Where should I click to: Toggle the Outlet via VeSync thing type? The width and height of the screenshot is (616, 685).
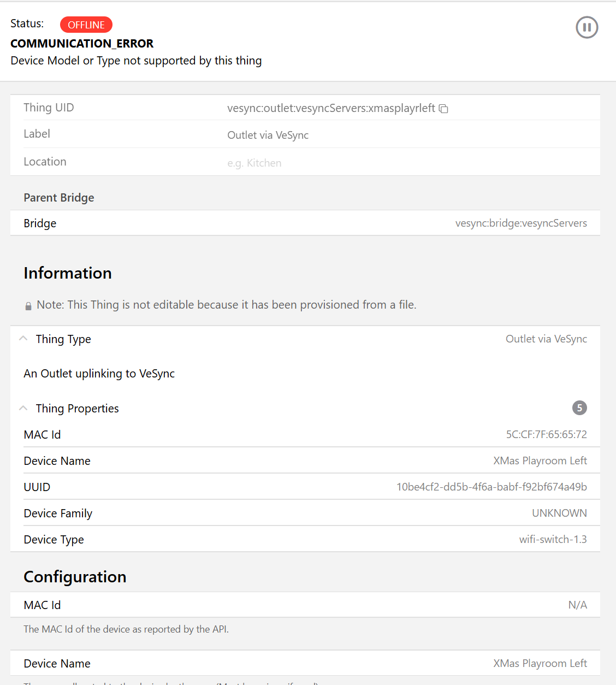coord(546,339)
